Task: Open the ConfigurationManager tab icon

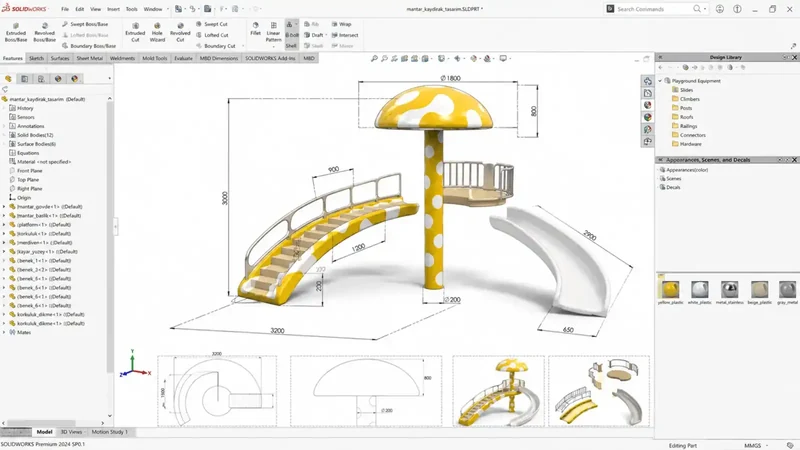Action: (41, 79)
